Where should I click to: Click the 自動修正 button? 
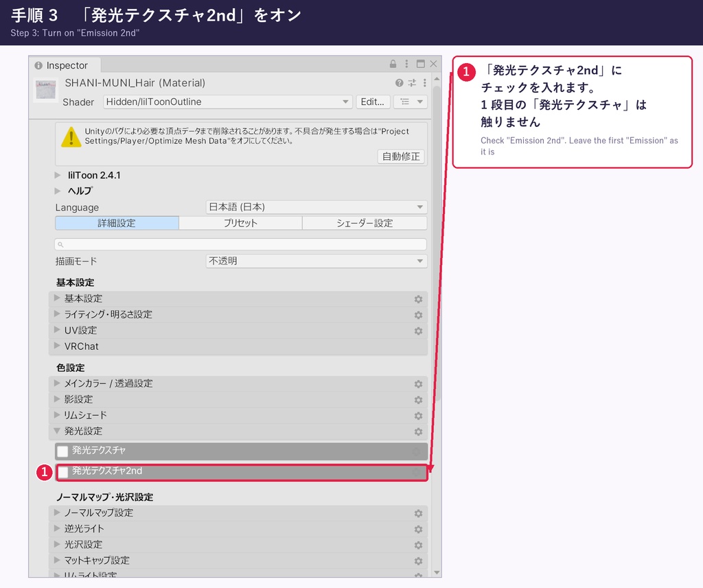click(401, 156)
